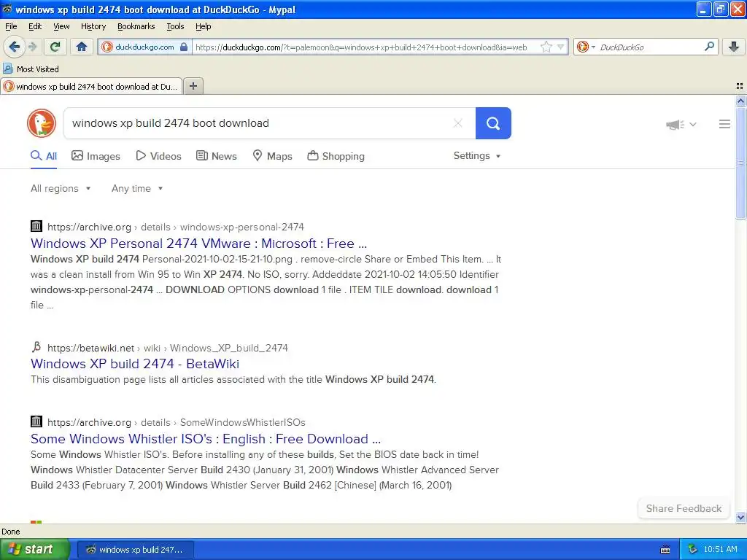Select the browser tab titled windows xp build 2474
This screenshot has width=747, height=560.
click(x=91, y=86)
